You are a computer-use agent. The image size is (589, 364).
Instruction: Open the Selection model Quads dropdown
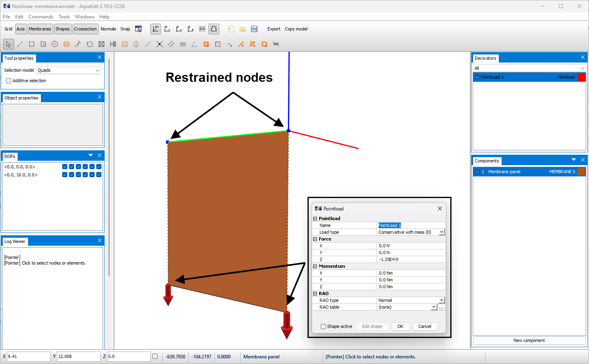click(x=69, y=70)
